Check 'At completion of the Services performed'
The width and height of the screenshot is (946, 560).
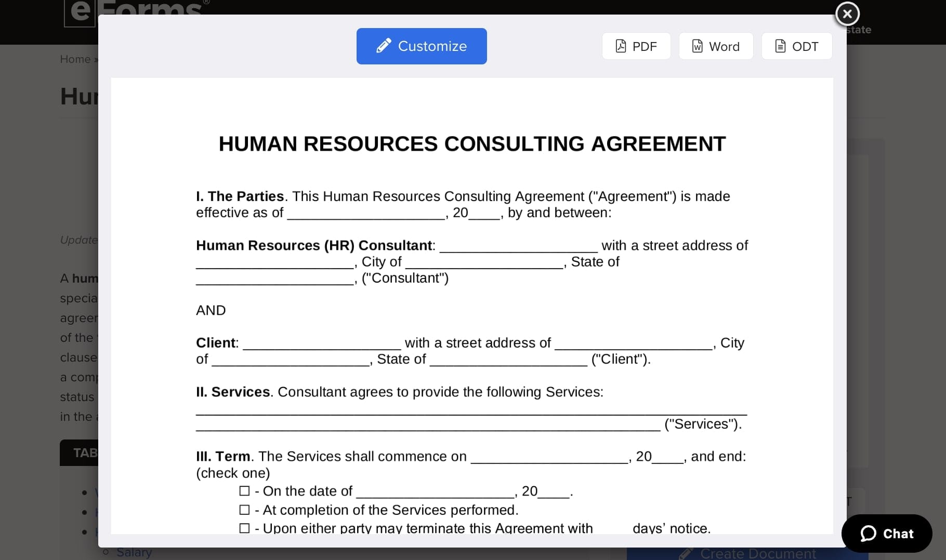pyautogui.click(x=245, y=510)
